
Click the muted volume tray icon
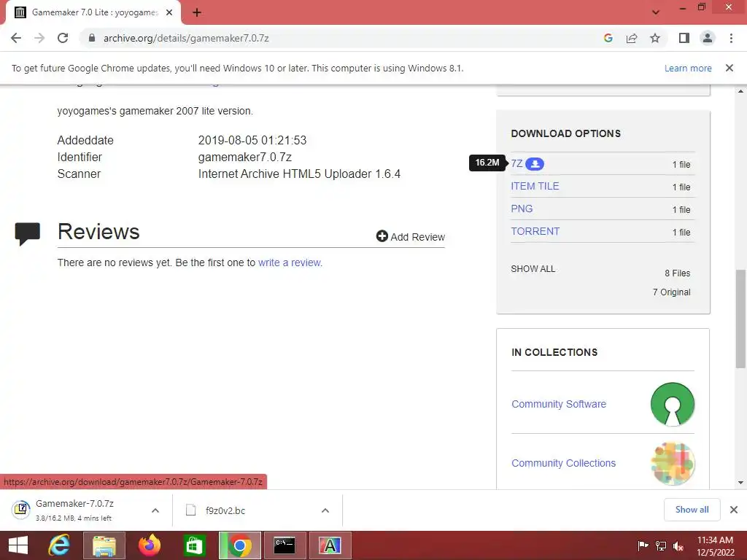[678, 546]
